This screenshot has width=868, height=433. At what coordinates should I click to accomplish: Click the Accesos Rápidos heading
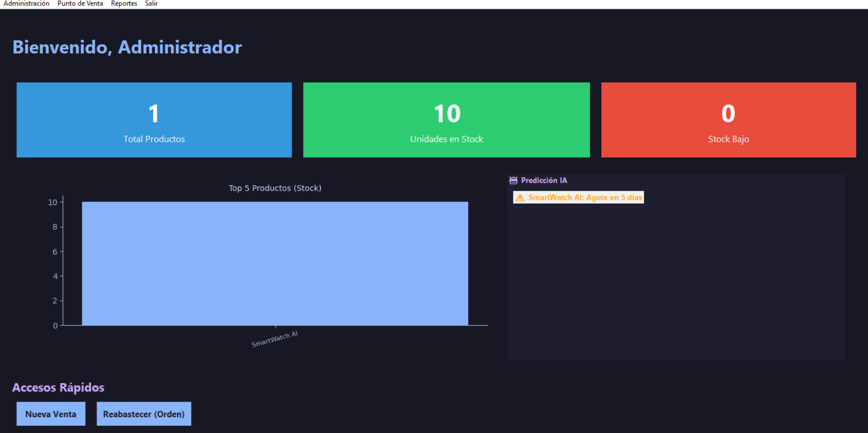[58, 387]
